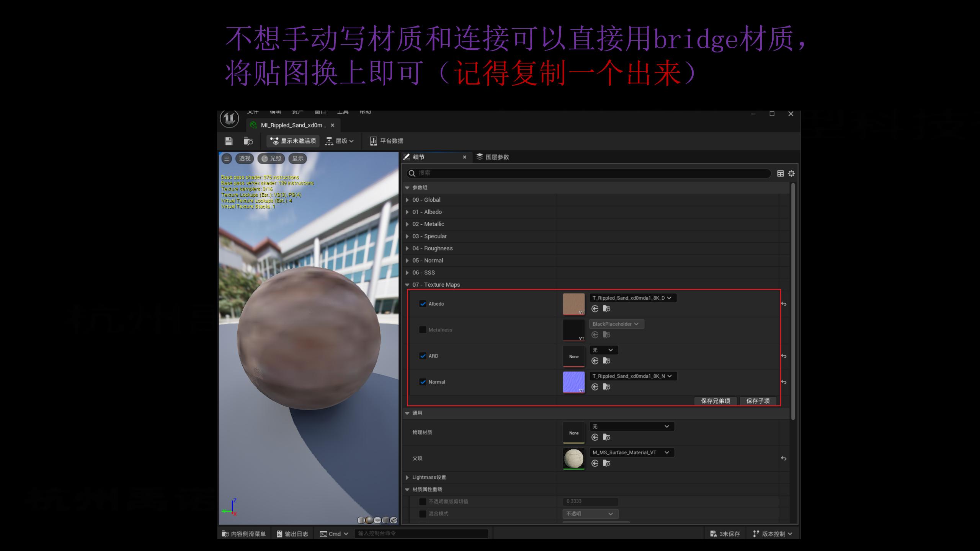The height and width of the screenshot is (551, 980).
Task: Use selected asset for physical material
Action: click(x=595, y=437)
